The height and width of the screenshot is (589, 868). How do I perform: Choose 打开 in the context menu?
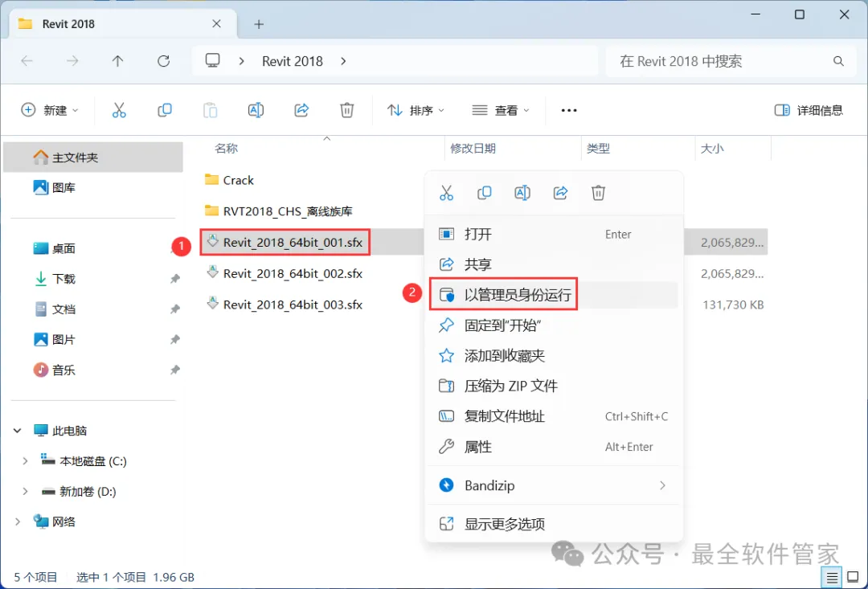(554, 234)
